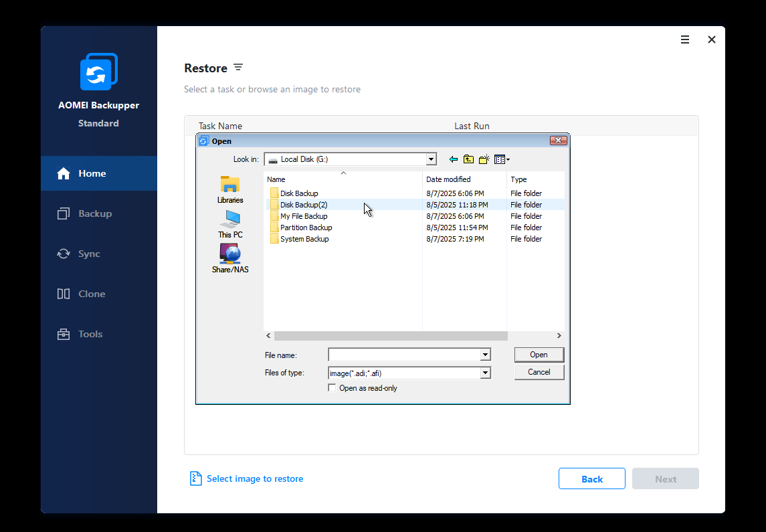766x532 pixels.
Task: Expand the File name dropdown arrow
Action: click(x=485, y=355)
